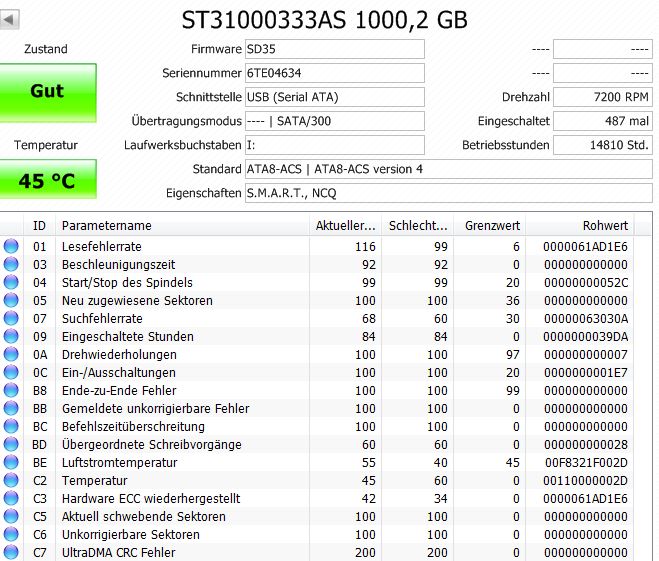Select status icon for Ein-/Ausschaltungen row
The width and height of the screenshot is (659, 561).
tap(11, 372)
